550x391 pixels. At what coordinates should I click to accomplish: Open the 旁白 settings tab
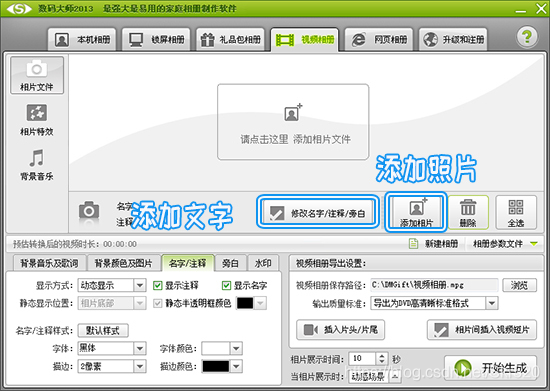pos(230,263)
